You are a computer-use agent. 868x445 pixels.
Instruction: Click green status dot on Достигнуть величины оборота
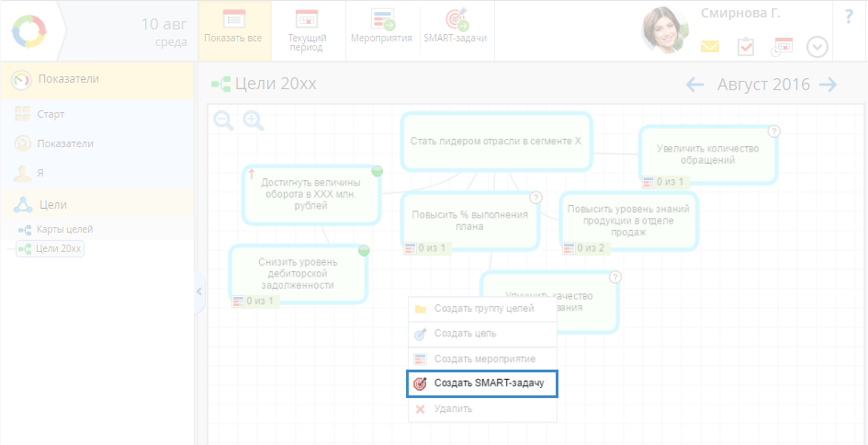[377, 171]
